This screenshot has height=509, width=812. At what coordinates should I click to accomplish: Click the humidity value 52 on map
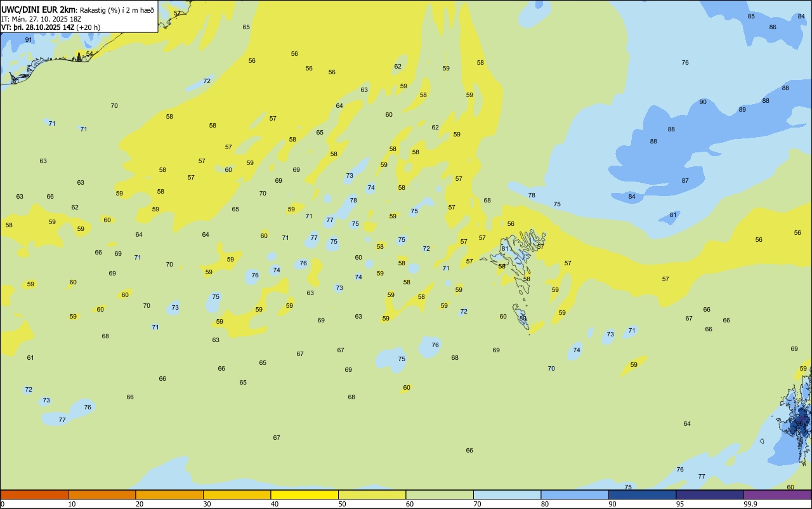(x=177, y=13)
